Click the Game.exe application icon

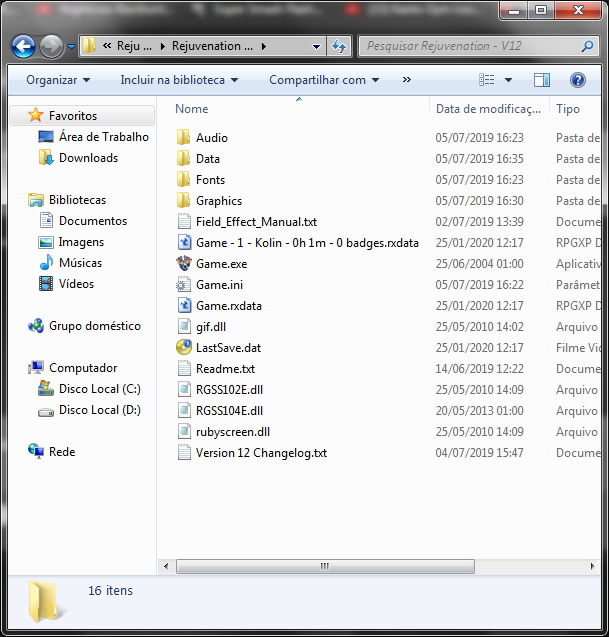point(183,264)
